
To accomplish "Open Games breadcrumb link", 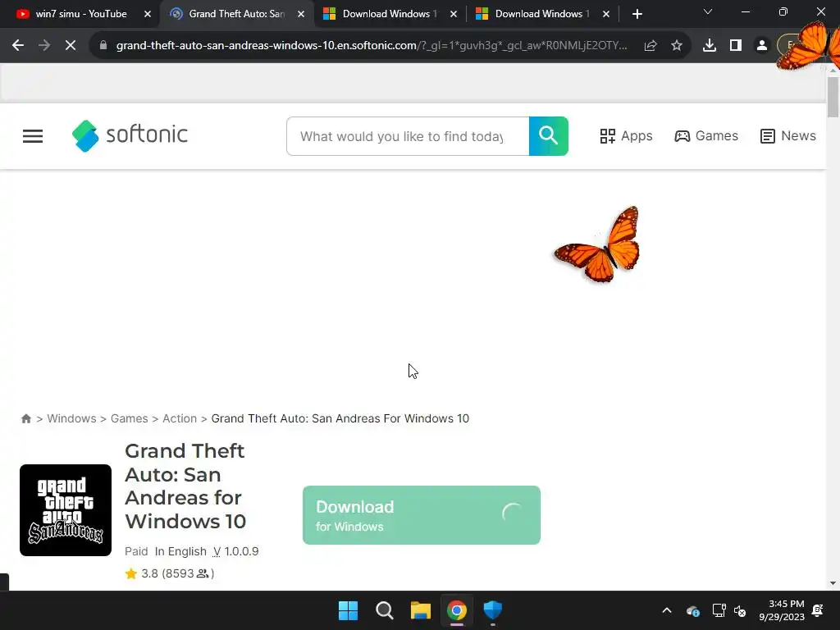I will 129,418.
